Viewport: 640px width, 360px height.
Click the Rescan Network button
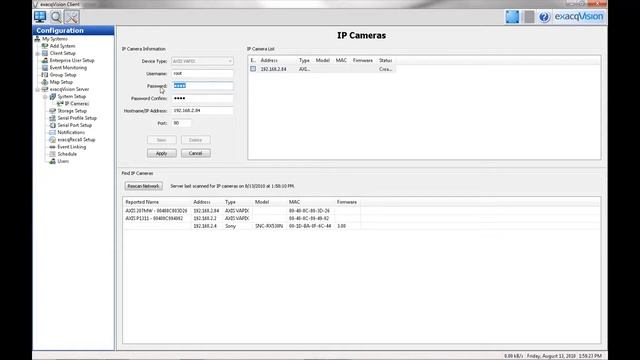point(143,186)
